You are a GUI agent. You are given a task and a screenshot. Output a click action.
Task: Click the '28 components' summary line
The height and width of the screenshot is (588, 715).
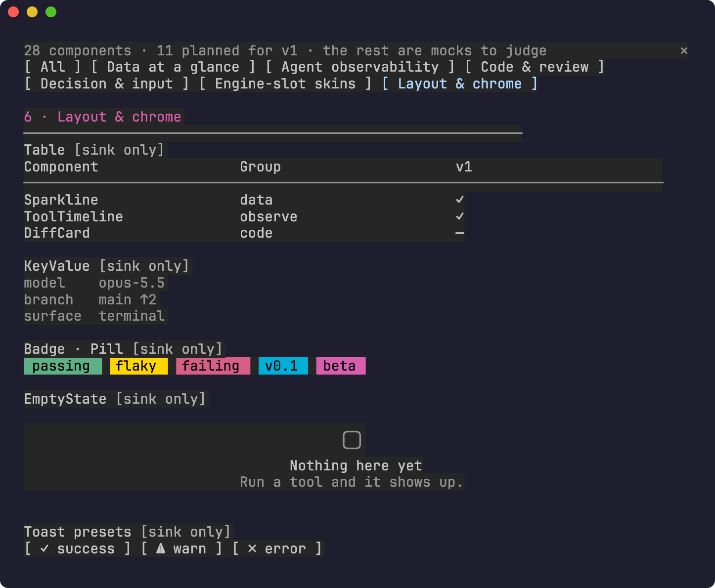[x=285, y=50]
